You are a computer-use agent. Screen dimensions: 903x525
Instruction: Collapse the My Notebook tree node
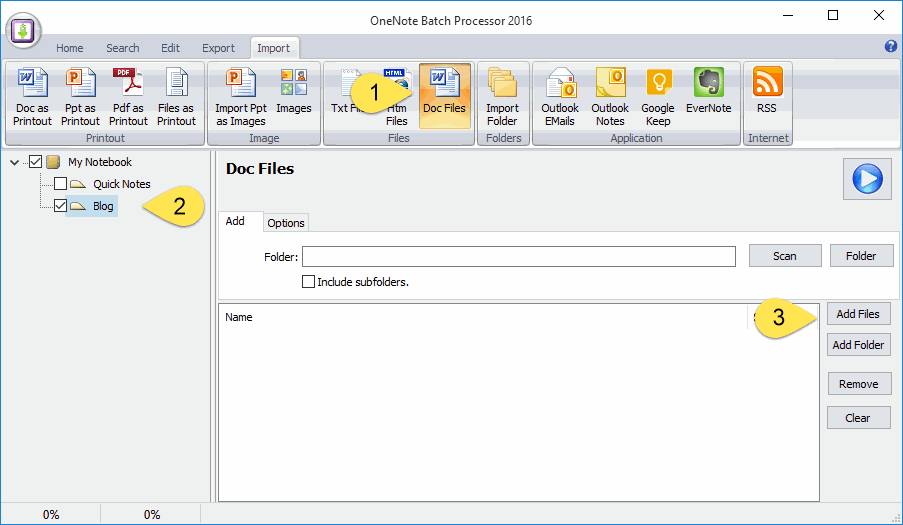15,162
